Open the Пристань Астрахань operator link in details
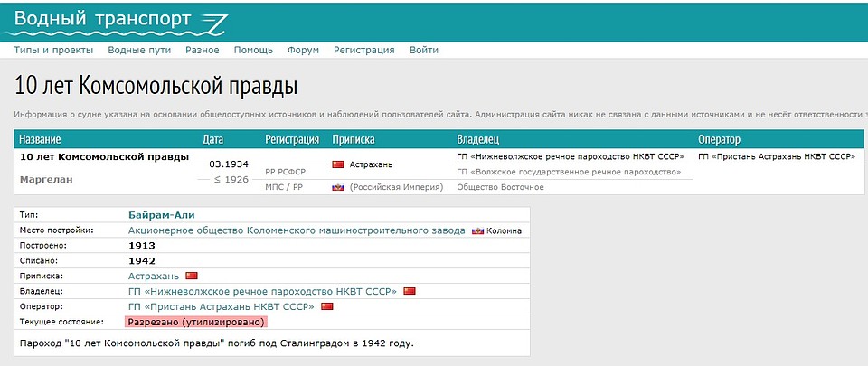868x366 pixels. point(222,306)
